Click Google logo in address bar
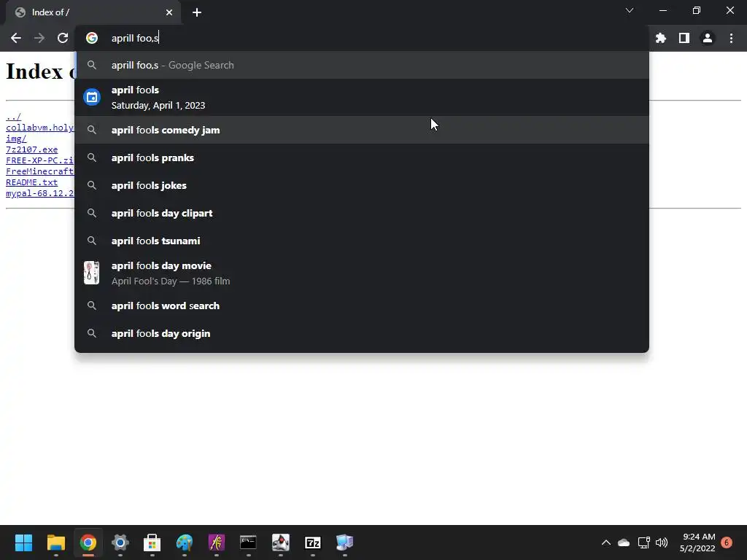This screenshot has width=747, height=560. (x=92, y=38)
